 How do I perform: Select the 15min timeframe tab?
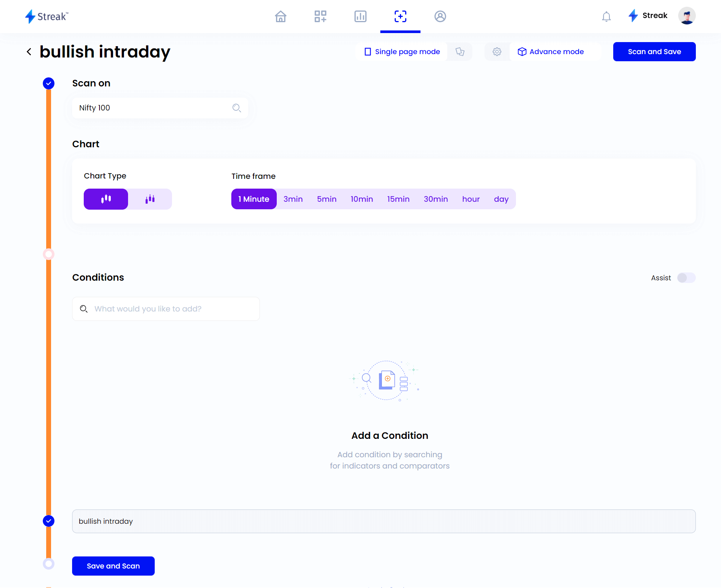pos(398,199)
